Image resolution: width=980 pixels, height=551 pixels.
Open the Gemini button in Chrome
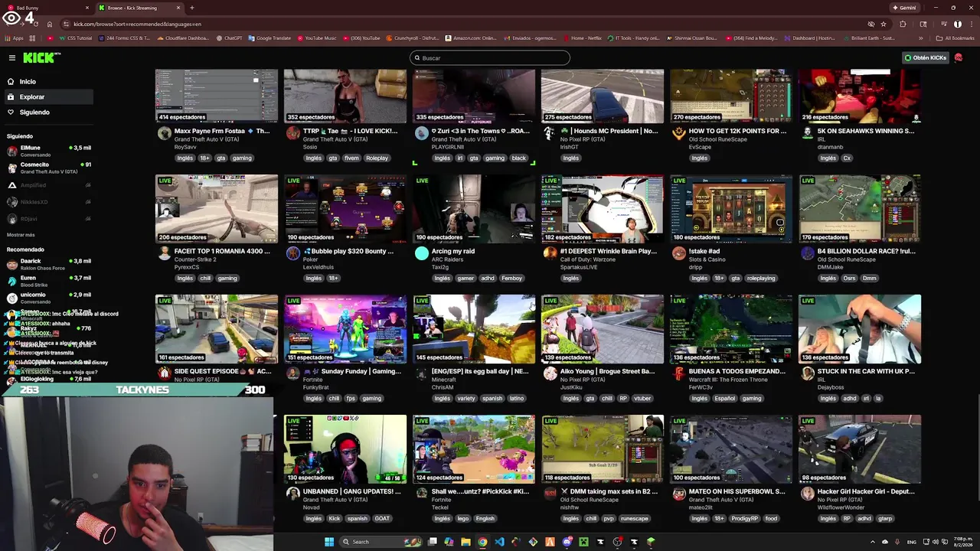click(x=904, y=8)
